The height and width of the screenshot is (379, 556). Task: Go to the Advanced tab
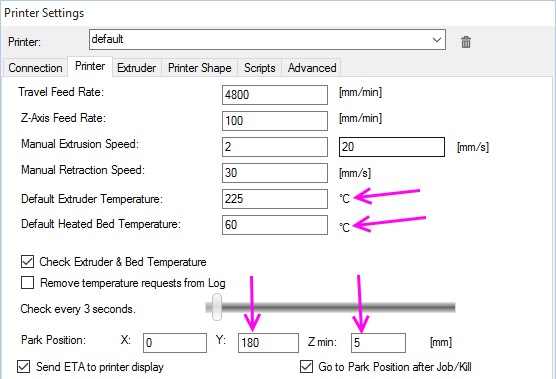[x=312, y=68]
